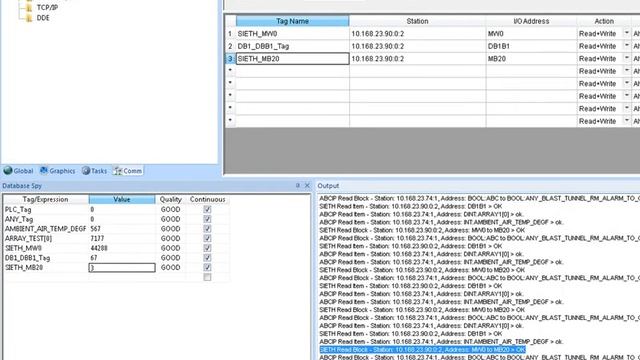
Task: Select the highlighted SIETH Read Block output line
Action: [422, 350]
